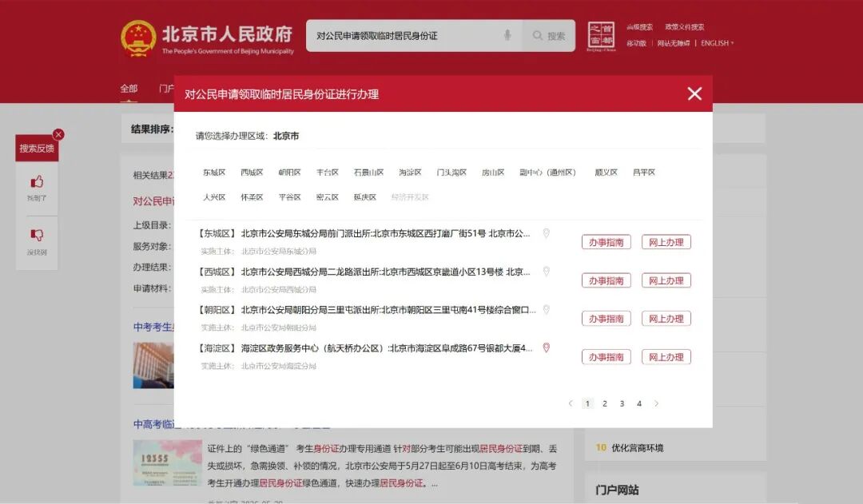Open the 海淀区政务服务中心 result entry
This screenshot has height=504, width=863.
click(x=364, y=347)
